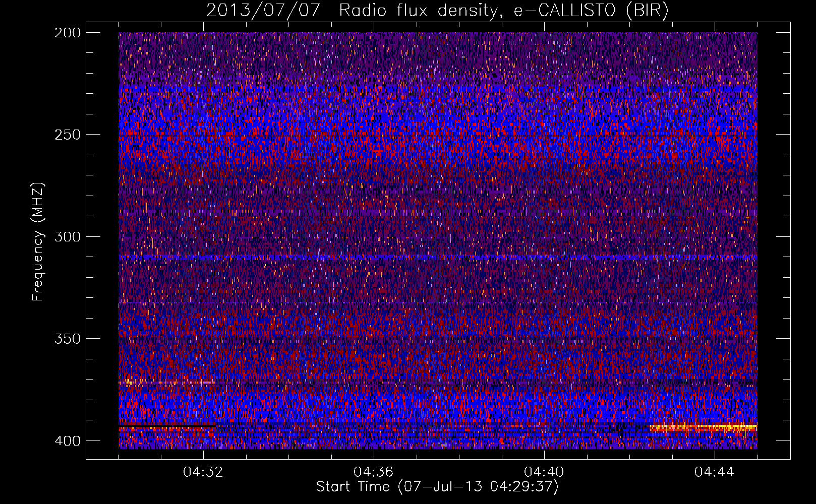The height and width of the screenshot is (504, 816).
Task: Click the date 2013/07/07 in the title
Action: point(263,11)
